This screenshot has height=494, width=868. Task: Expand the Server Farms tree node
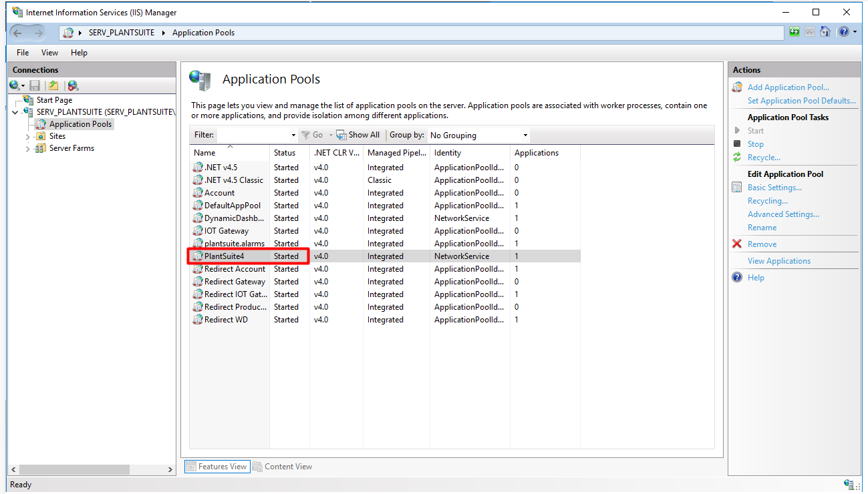click(x=28, y=148)
